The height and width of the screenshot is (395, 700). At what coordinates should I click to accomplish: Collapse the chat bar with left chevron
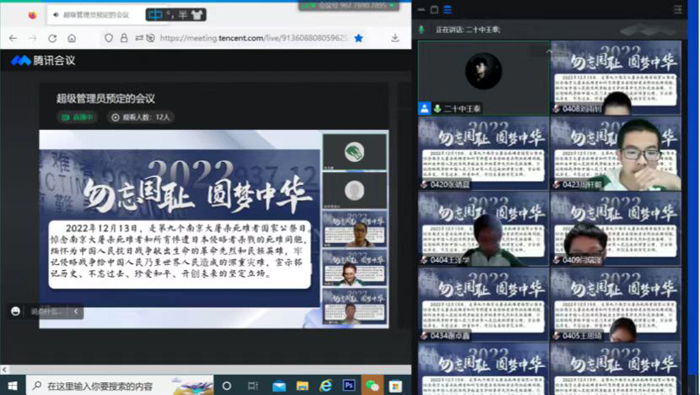tap(76, 311)
